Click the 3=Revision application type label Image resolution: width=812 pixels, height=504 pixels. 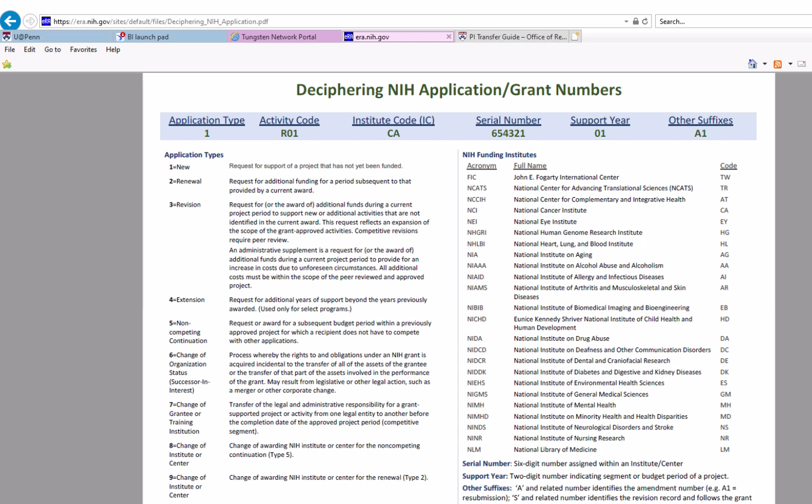(x=184, y=204)
